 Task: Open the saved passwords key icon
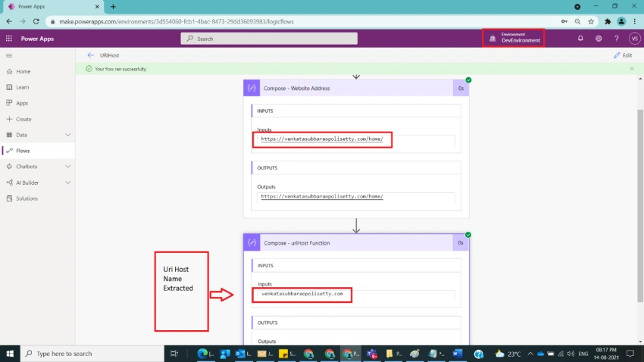pyautogui.click(x=564, y=22)
